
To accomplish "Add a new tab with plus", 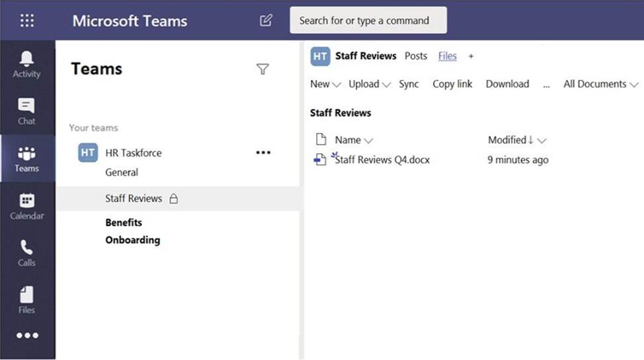I will [x=471, y=57].
